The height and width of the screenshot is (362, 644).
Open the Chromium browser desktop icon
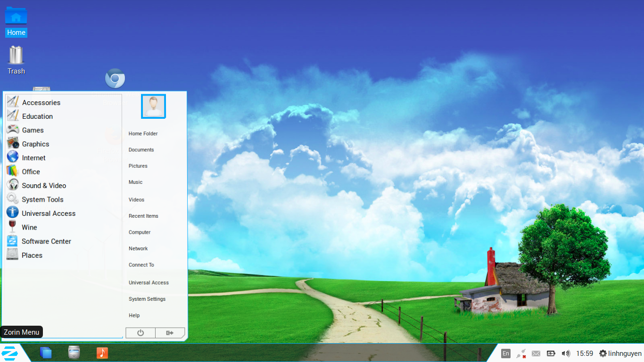coord(115,79)
